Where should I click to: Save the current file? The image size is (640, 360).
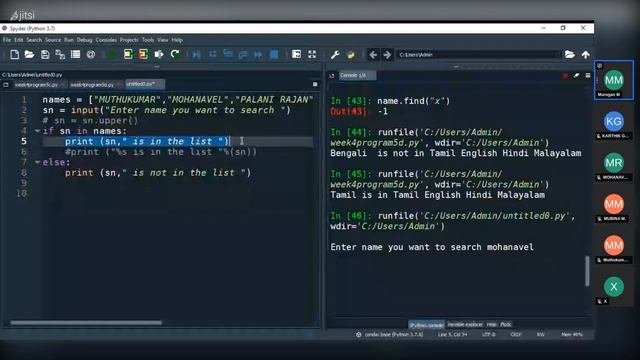click(45, 54)
